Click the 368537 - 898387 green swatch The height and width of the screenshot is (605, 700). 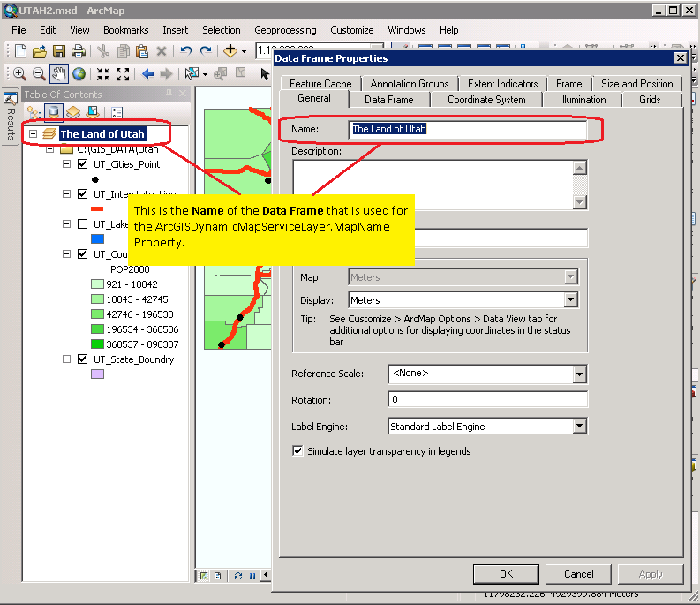(97, 344)
